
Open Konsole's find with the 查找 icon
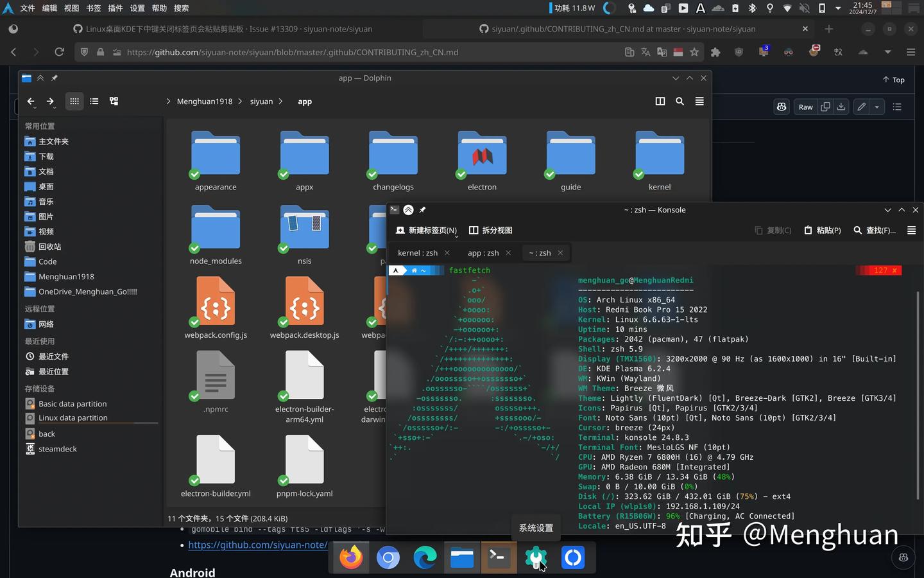(x=858, y=230)
